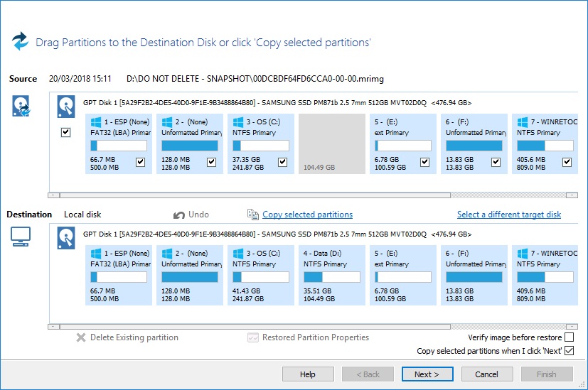Click the copy pages icon beside Copy selected partitions
This screenshot has width=588, height=390.
coord(252,215)
